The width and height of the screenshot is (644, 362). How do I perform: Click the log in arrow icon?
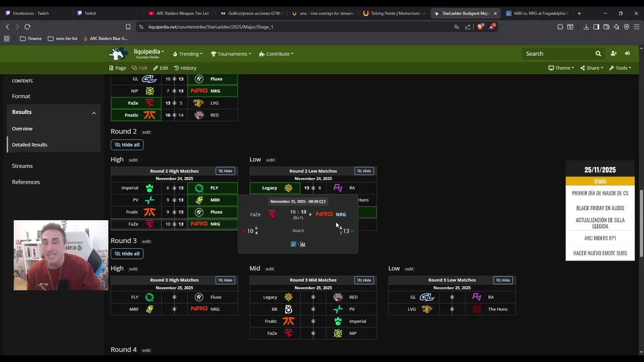pos(627,53)
